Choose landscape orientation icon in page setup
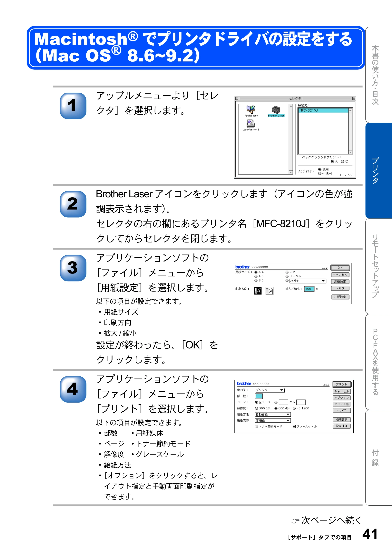This screenshot has height=556, width=392. pos(269,291)
